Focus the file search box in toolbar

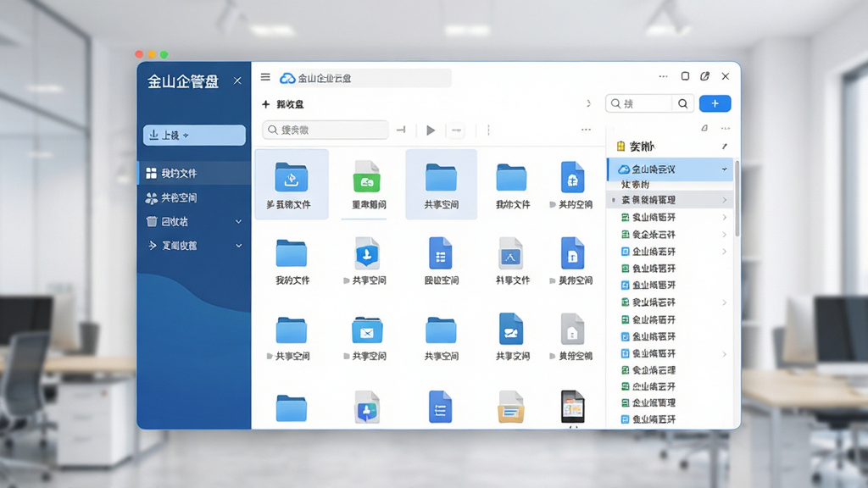[x=325, y=130]
